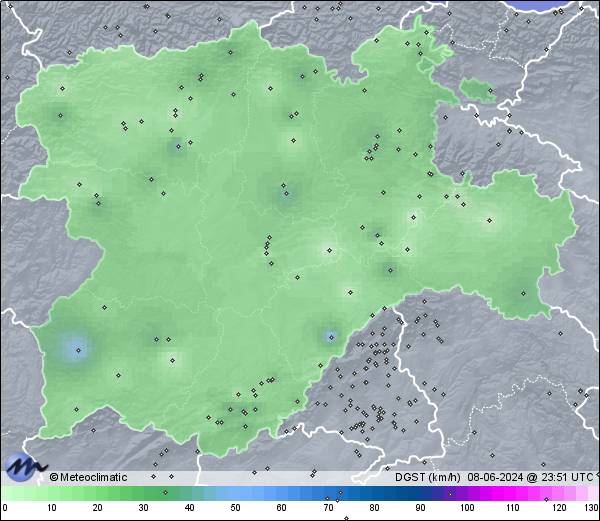
Task: Click scale label 0
Action: click(x=5, y=508)
